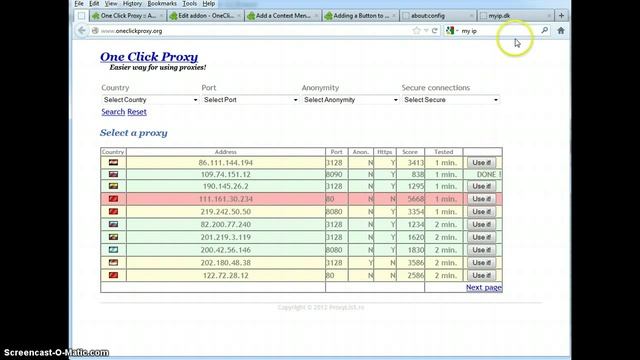640x360 pixels.
Task: Switch to the 'Edit addon - OneCli...' tab
Action: [x=205, y=16]
